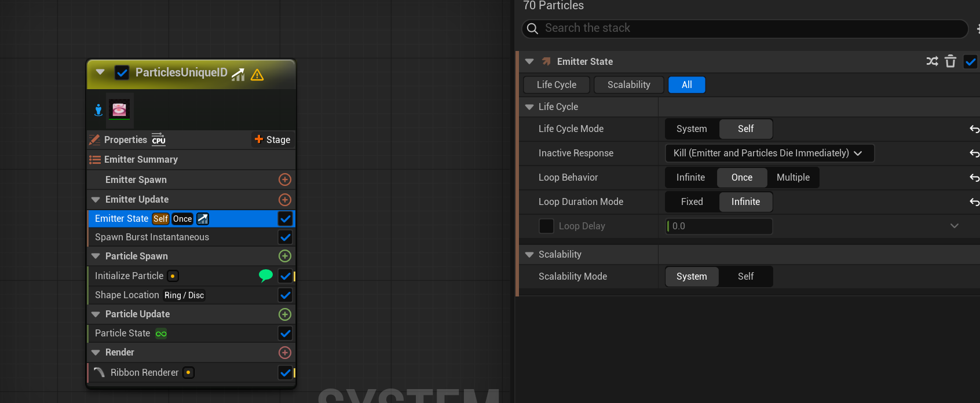This screenshot has width=980, height=403.
Task: Switch to the Scalability filter tab
Action: point(628,85)
